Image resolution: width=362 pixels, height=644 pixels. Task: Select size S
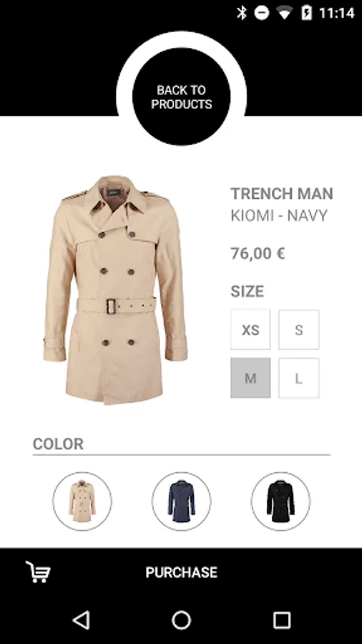coord(299,330)
